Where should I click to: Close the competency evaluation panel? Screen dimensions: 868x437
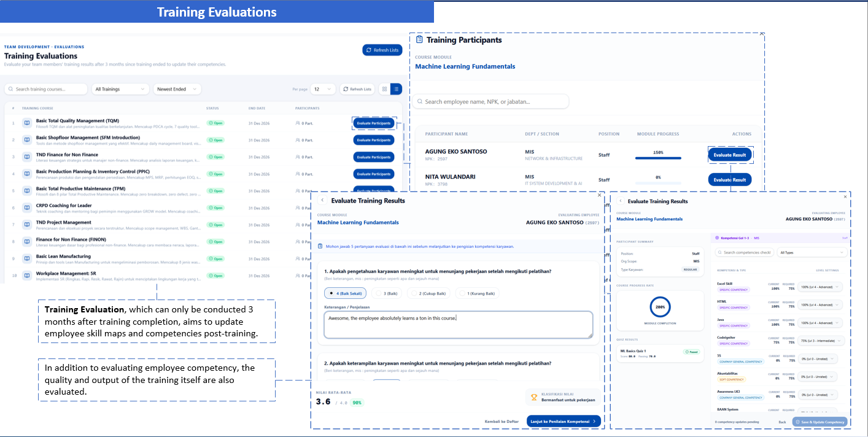(845, 196)
